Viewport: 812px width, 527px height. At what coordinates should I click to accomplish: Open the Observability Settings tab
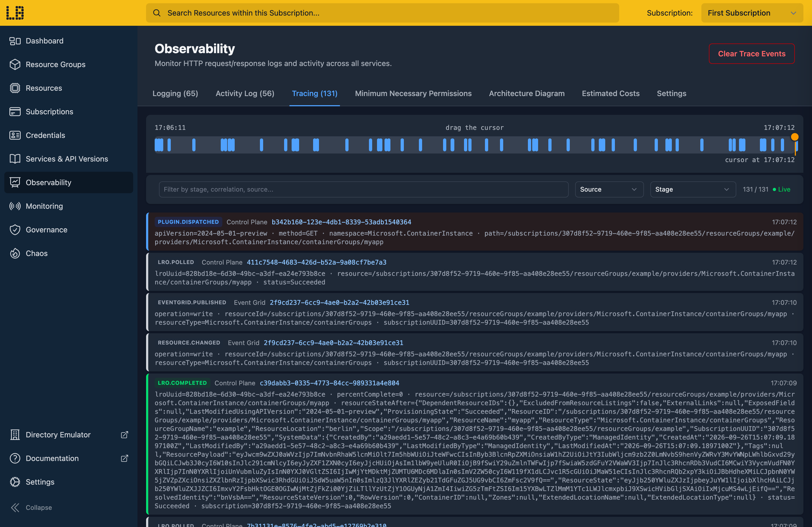point(672,93)
